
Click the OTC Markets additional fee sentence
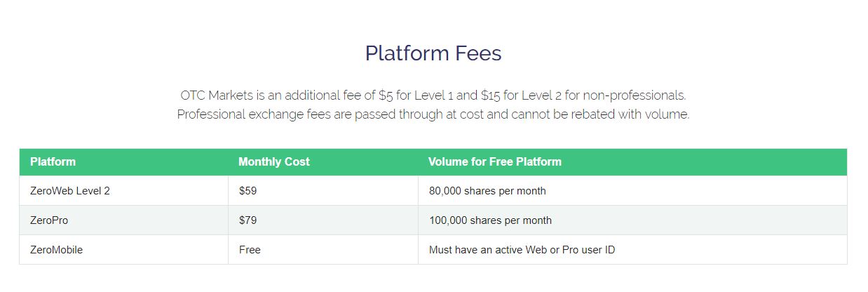(433, 95)
